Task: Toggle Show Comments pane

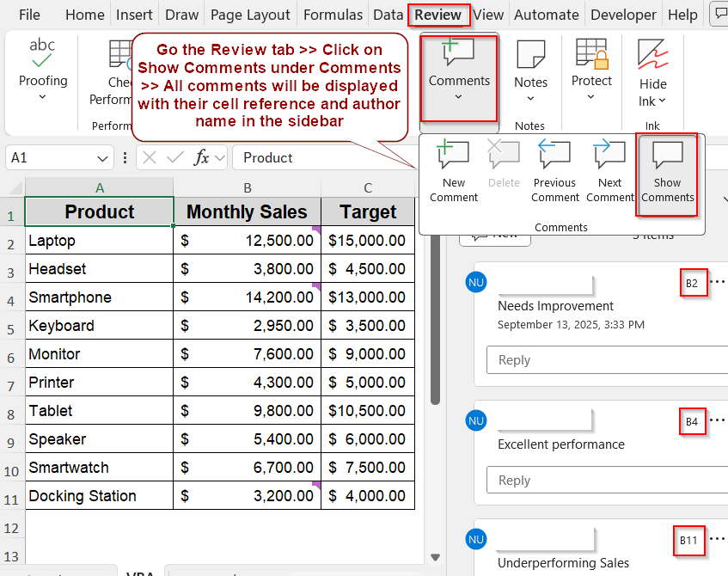Action: pyautogui.click(x=667, y=174)
